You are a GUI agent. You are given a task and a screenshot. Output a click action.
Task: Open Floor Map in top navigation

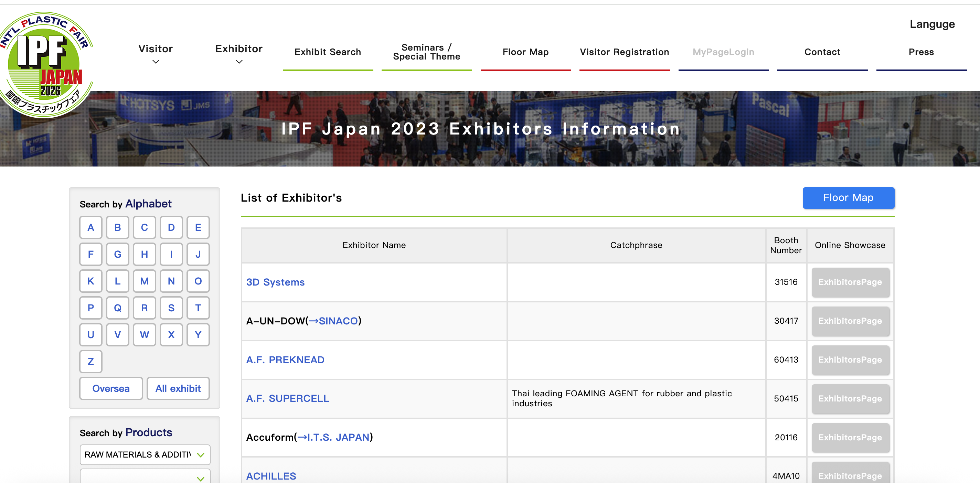[x=525, y=52]
